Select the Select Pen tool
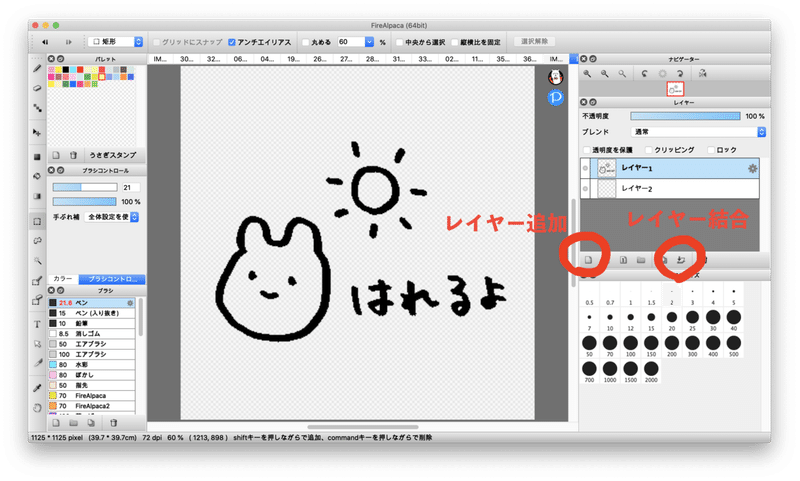 click(37, 281)
